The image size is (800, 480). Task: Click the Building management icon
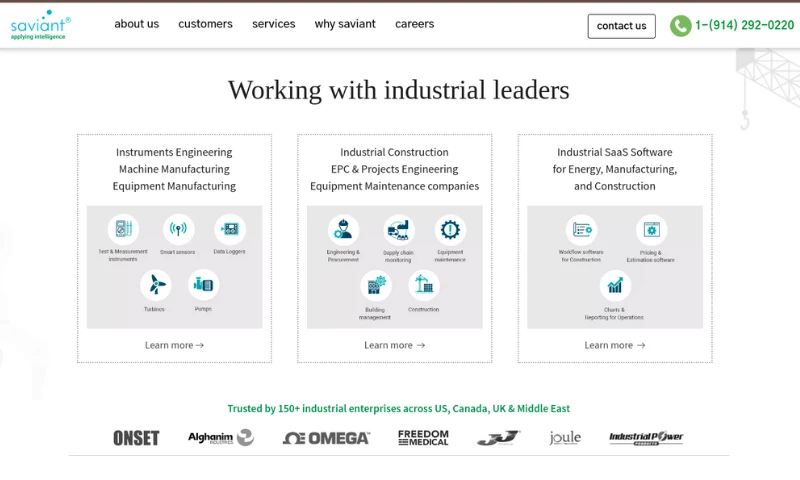click(376, 286)
